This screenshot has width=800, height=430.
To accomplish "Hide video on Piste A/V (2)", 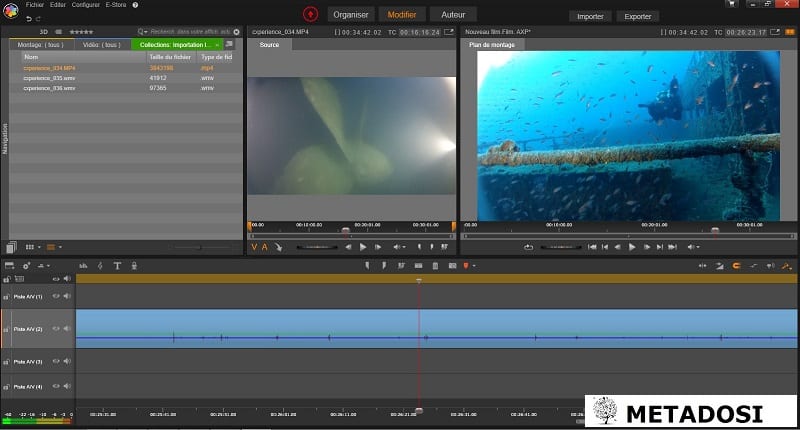I will pos(56,329).
